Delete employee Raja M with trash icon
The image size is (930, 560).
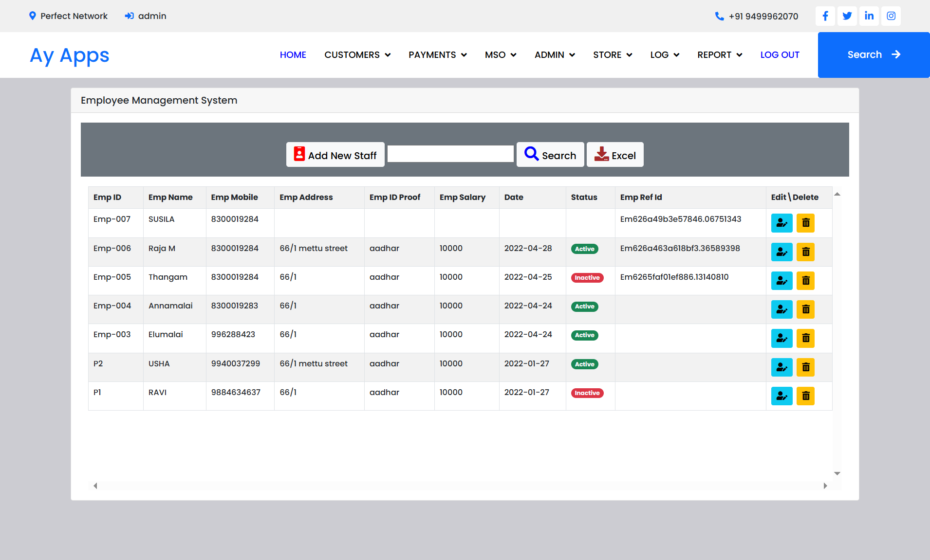pos(805,252)
